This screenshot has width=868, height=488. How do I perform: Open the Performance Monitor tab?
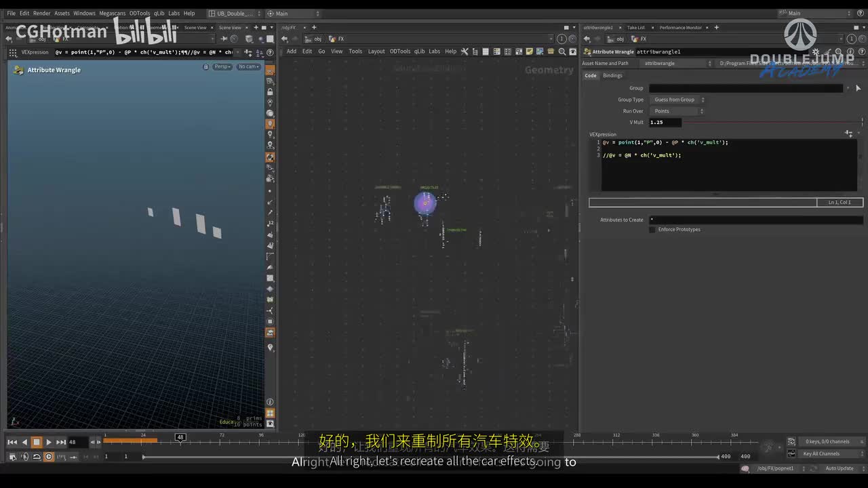pyautogui.click(x=681, y=28)
